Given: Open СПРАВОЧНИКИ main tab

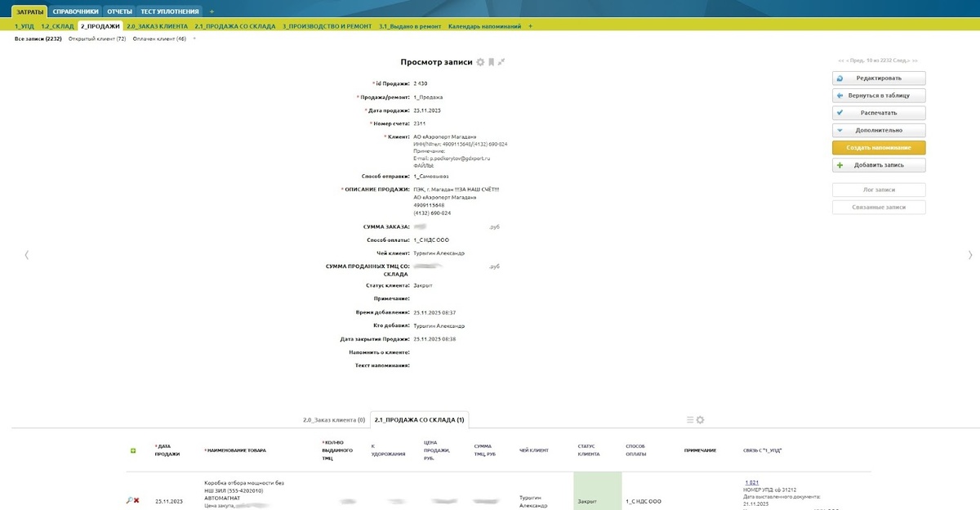Looking at the screenshot, I should coord(74,11).
